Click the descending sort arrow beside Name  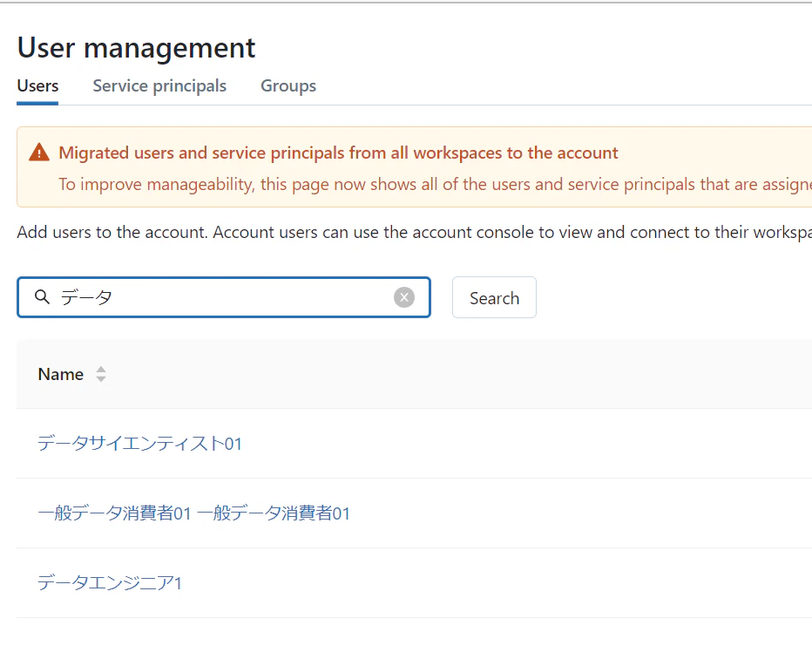click(101, 380)
